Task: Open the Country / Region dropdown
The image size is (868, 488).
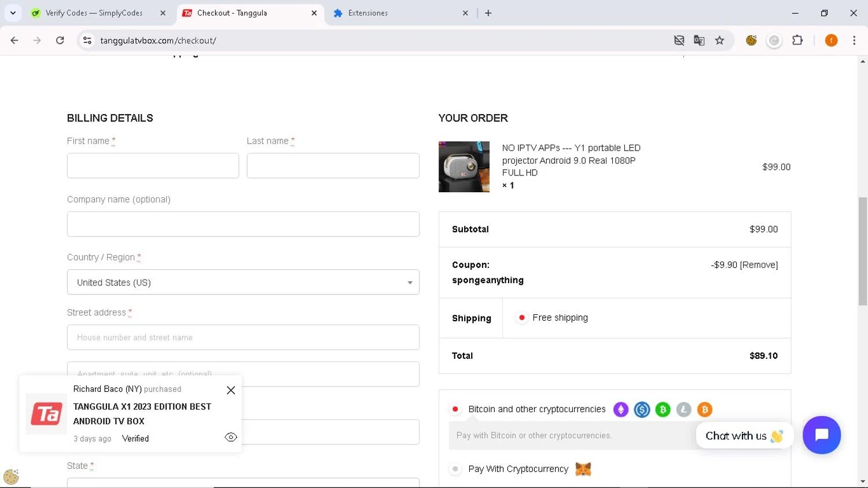Action: point(243,282)
